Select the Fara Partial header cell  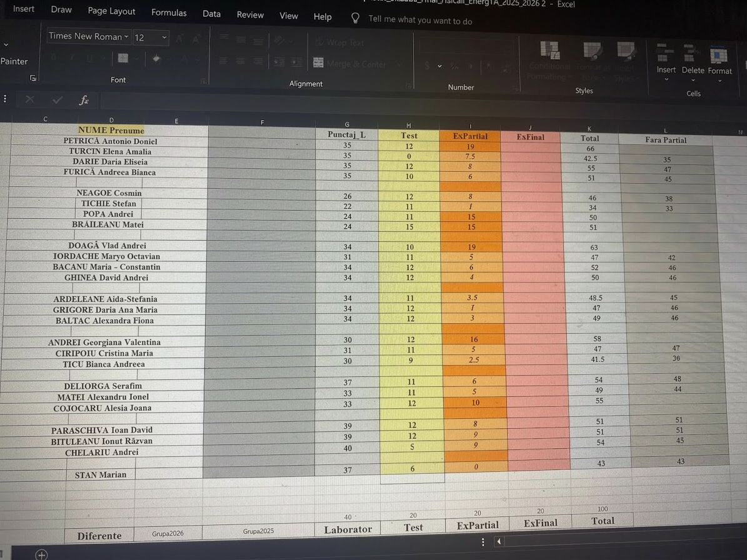click(x=666, y=139)
